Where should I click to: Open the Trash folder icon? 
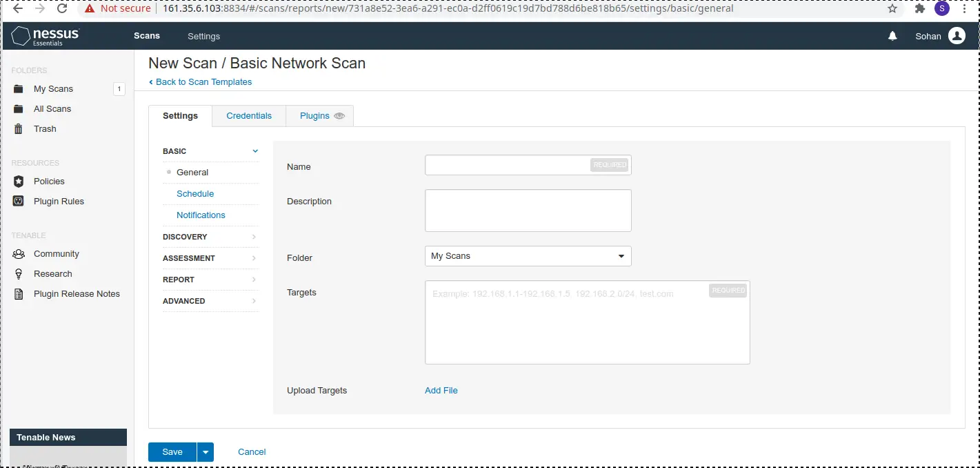[x=19, y=129]
